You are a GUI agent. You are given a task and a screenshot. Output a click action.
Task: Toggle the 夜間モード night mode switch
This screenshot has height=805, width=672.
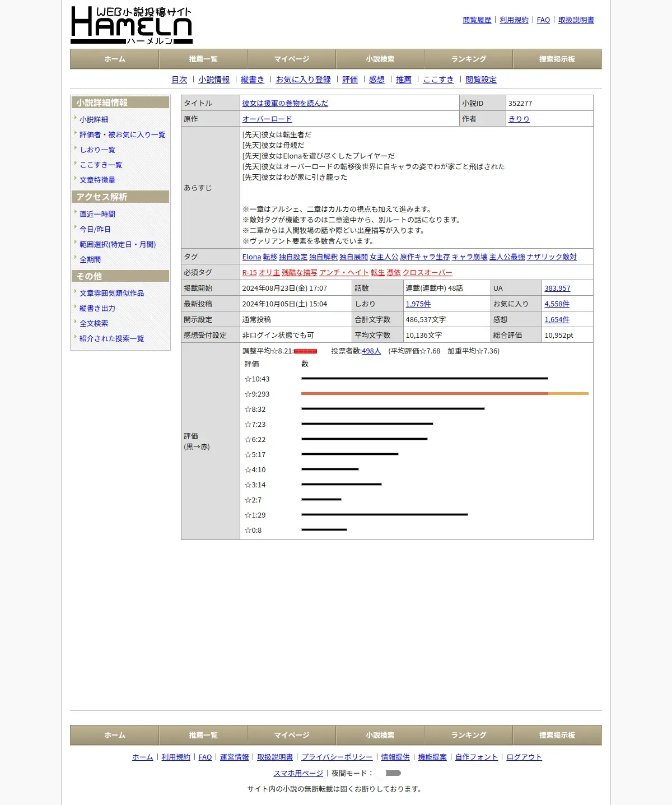pyautogui.click(x=389, y=773)
